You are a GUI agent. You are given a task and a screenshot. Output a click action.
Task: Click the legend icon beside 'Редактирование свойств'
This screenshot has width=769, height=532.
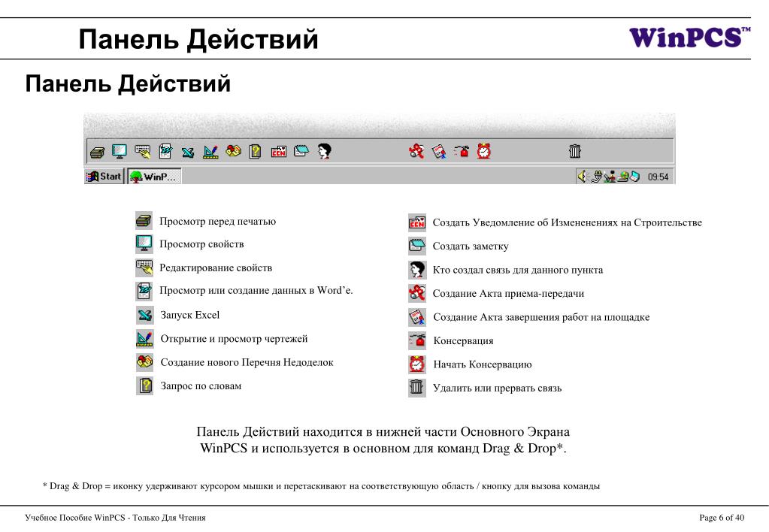(x=144, y=268)
